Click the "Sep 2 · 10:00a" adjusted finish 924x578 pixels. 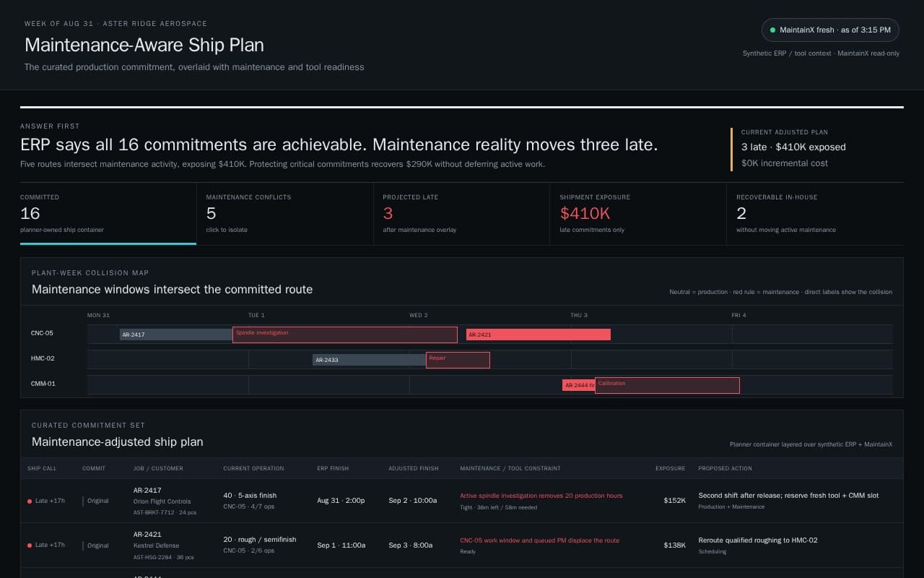(x=413, y=500)
